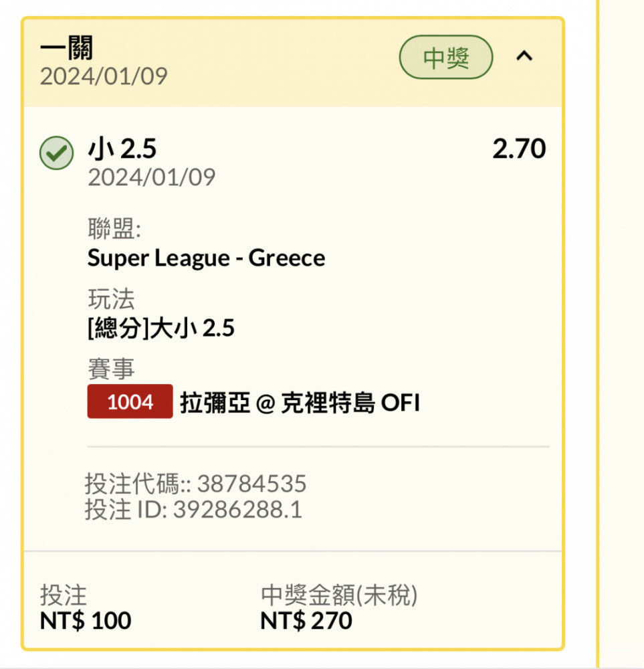Click the 投注代碼 38784535 line
The height and width of the screenshot is (669, 644).
click(195, 484)
